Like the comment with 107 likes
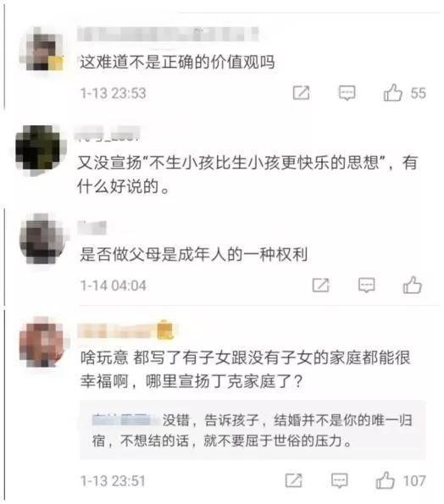This screenshot has width=444, height=504. 386,480
